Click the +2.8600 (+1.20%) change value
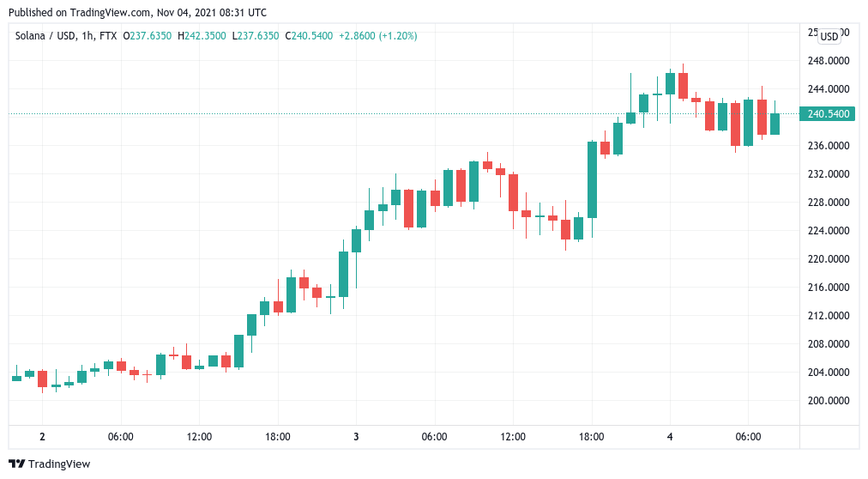 (x=378, y=36)
